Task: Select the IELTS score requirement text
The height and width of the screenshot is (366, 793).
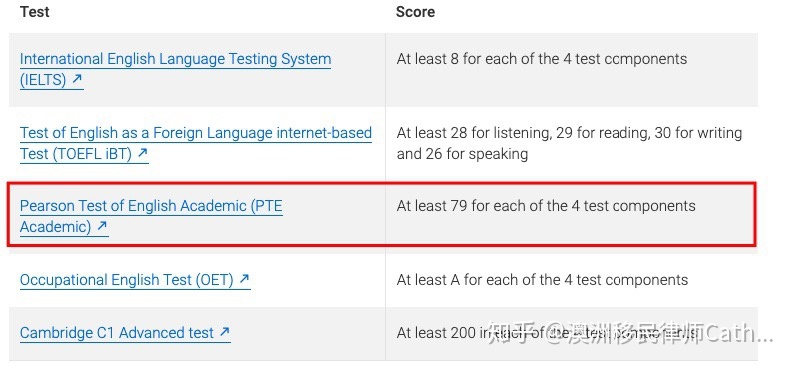Action: [x=542, y=59]
